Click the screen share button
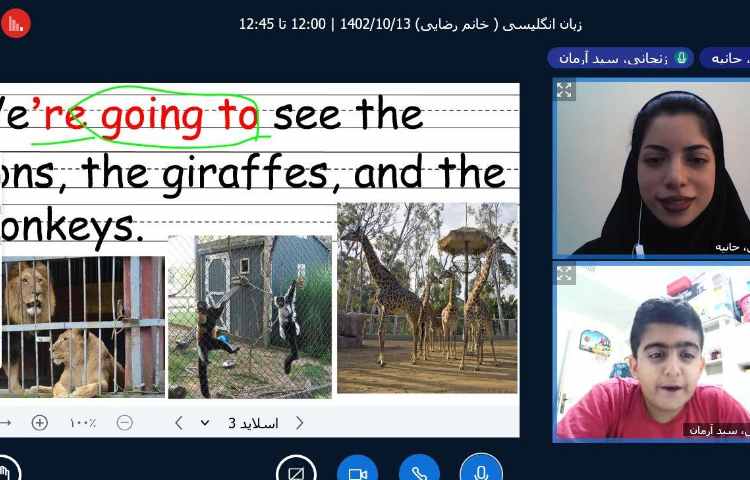The height and width of the screenshot is (480, 750). pos(295,472)
